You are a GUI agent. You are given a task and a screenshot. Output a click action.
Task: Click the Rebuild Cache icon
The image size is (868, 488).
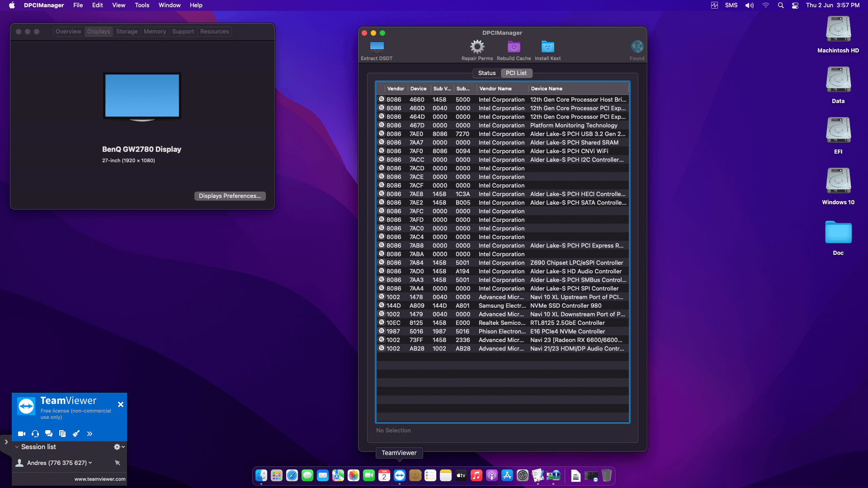click(514, 47)
